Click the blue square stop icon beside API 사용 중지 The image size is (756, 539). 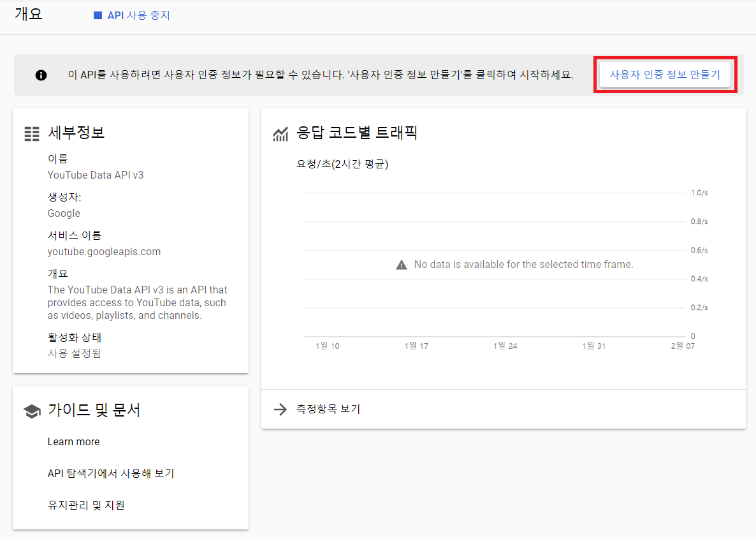(98, 15)
